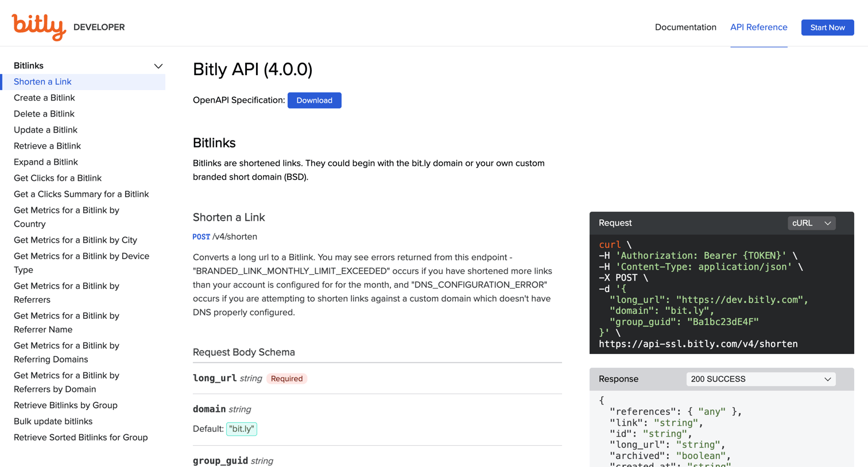Click the Bitly logo

click(39, 27)
